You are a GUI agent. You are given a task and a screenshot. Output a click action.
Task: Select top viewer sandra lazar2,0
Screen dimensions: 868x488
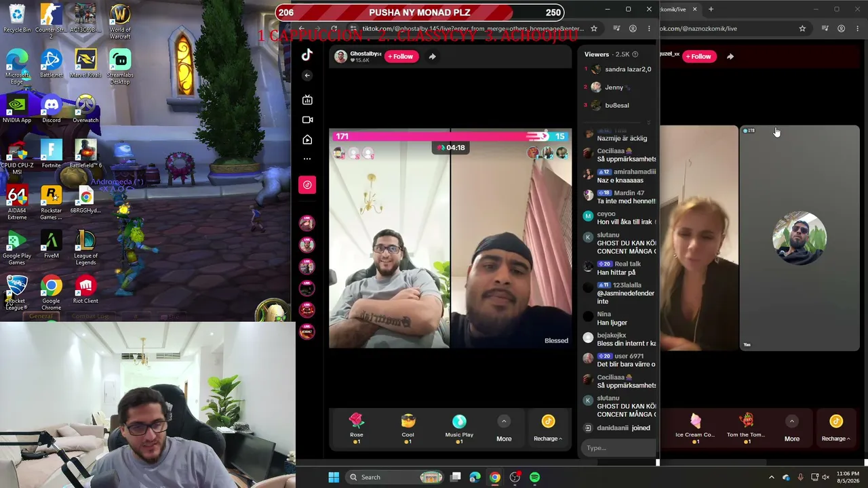click(x=618, y=69)
